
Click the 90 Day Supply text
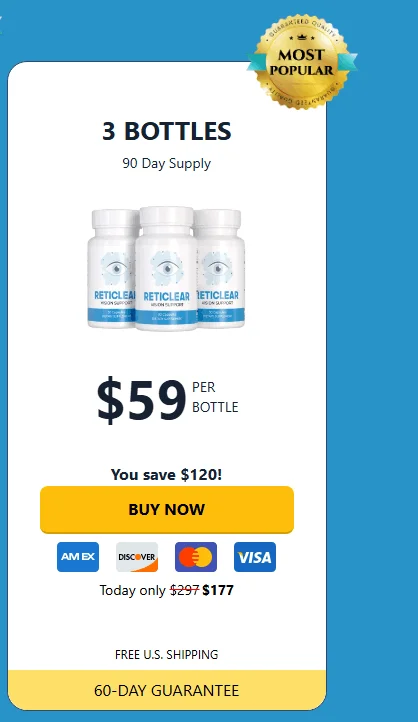[x=167, y=163]
